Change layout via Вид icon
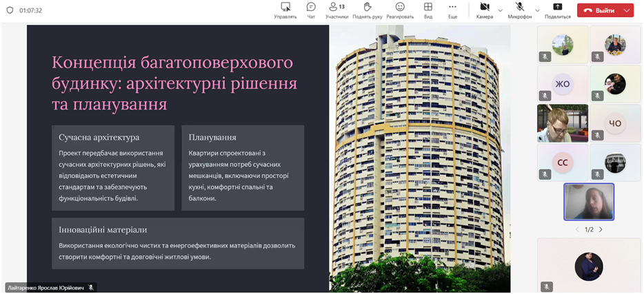 [x=428, y=10]
